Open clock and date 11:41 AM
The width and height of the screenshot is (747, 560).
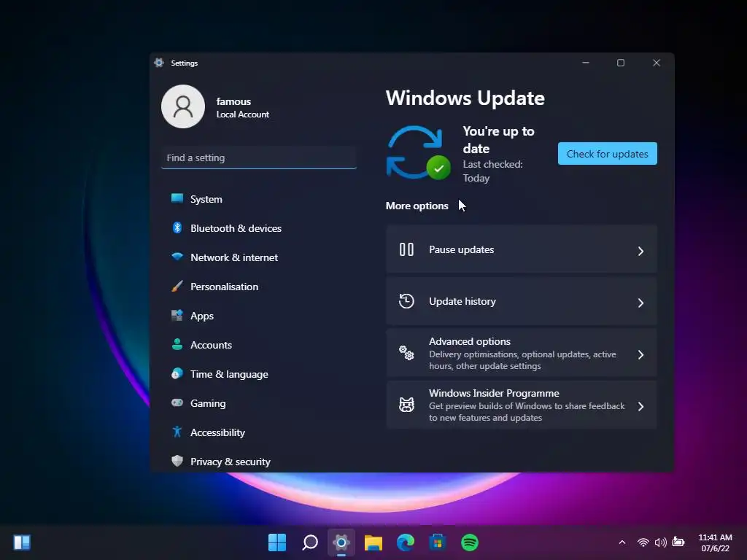coord(715,542)
